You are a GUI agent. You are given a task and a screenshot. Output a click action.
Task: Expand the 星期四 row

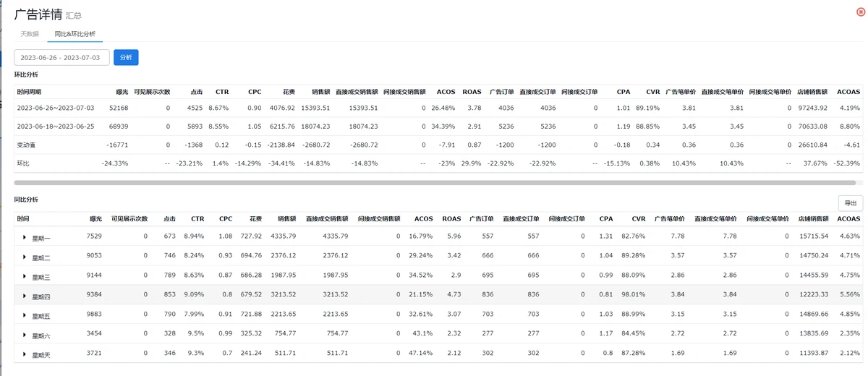point(25,296)
